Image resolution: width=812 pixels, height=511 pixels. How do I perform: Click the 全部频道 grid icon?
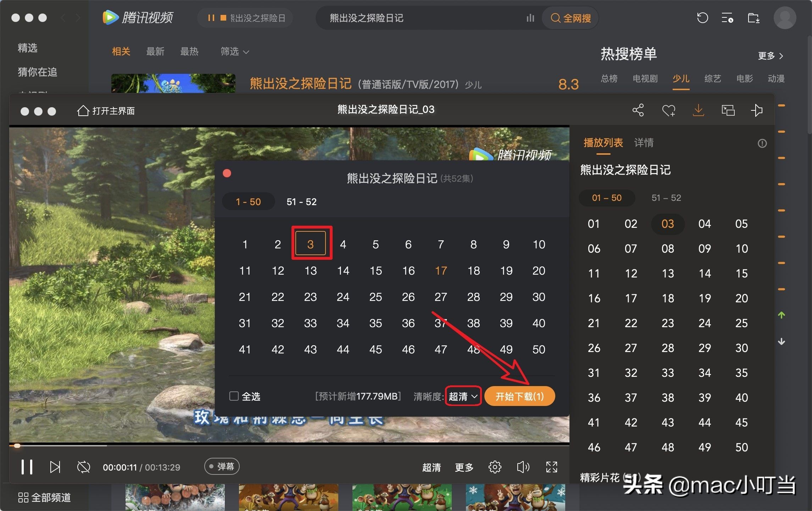[23, 498]
